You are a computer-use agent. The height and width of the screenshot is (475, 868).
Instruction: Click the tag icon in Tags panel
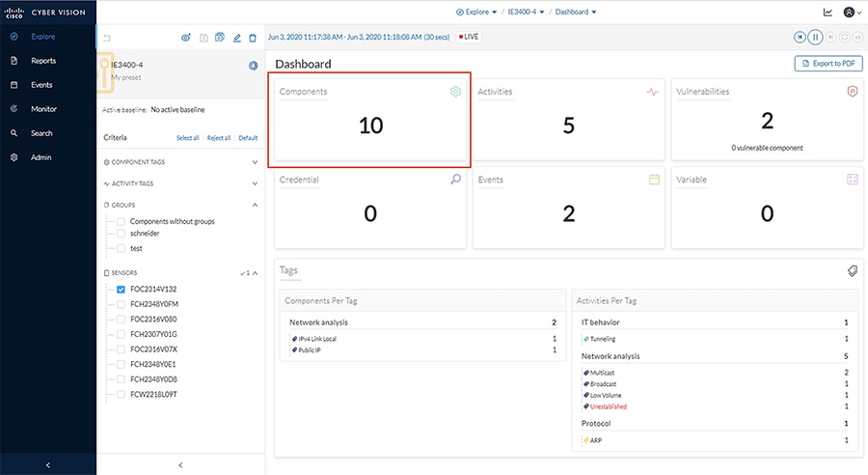tap(853, 270)
